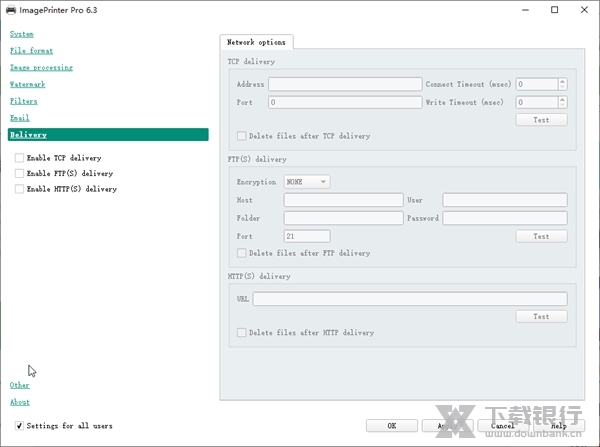Toggle Delete files after HTTP delivery
600x447 pixels.
pyautogui.click(x=241, y=333)
